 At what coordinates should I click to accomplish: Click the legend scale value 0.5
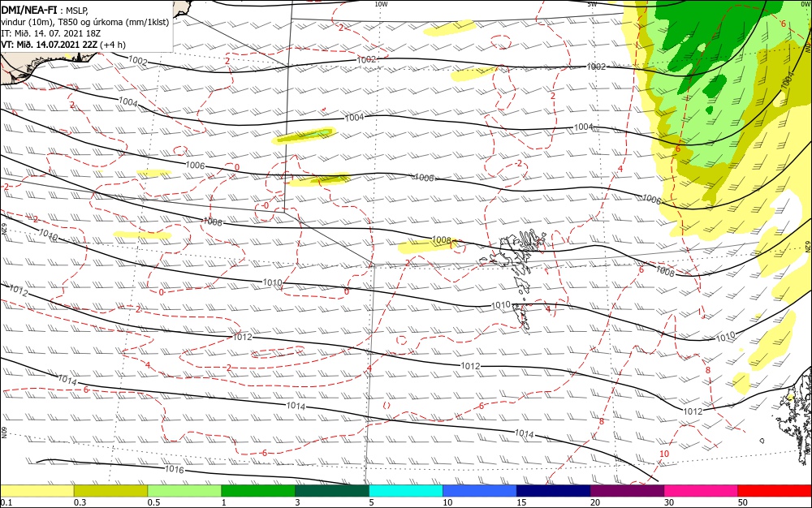[x=153, y=502]
